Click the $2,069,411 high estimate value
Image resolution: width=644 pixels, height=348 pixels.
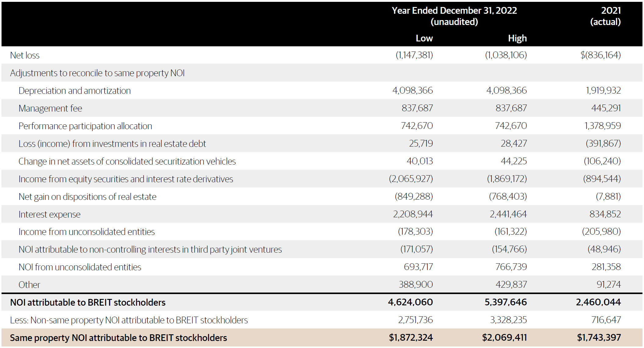504,337
